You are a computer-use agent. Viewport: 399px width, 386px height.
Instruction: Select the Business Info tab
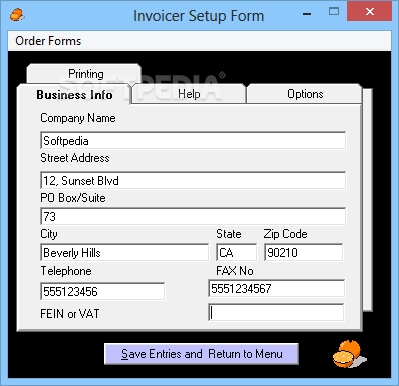point(74,95)
